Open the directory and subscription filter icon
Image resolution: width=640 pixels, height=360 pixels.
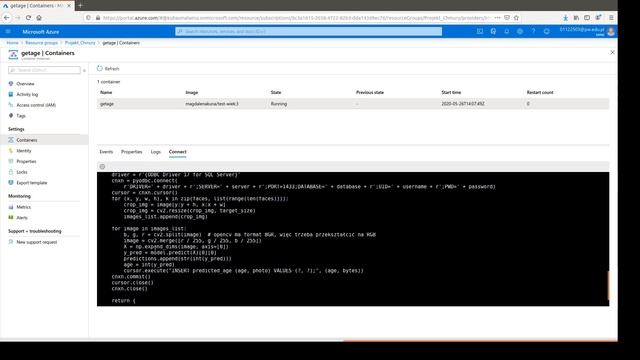[493, 31]
